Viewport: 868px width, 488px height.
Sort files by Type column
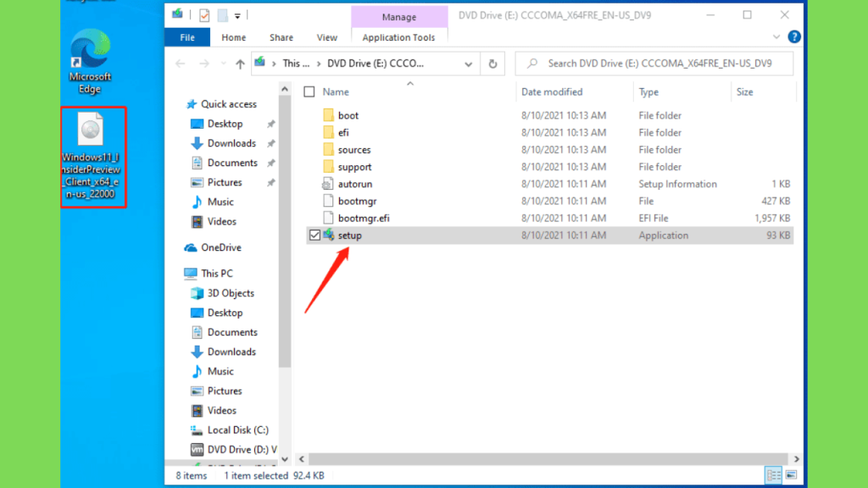648,91
